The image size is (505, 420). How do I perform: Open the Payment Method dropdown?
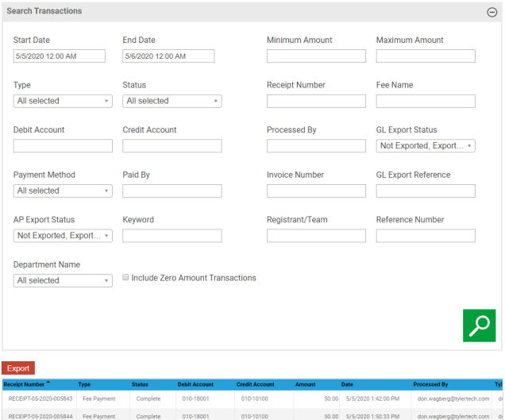tap(63, 191)
